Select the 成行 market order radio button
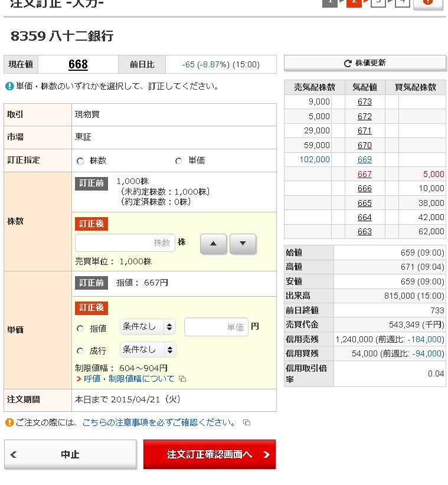Image resolution: width=448 pixels, height=485 pixels. point(80,350)
